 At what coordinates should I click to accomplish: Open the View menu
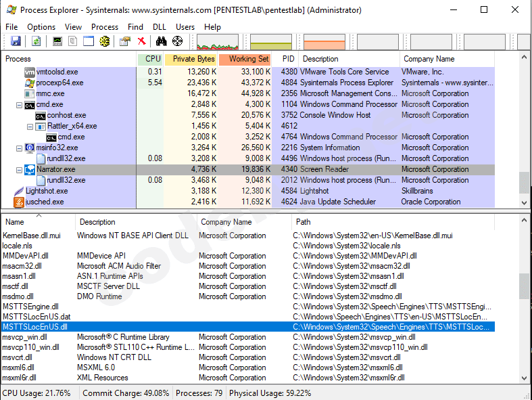73,27
